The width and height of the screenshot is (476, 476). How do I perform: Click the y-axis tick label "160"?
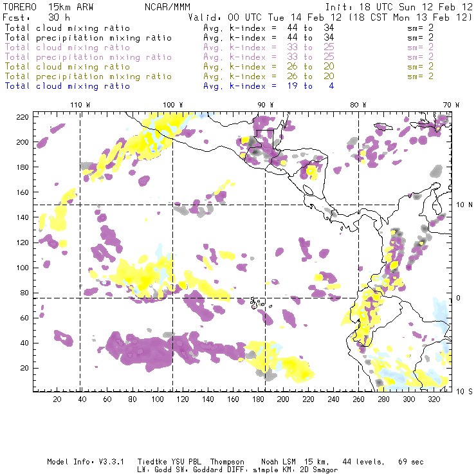point(23,192)
